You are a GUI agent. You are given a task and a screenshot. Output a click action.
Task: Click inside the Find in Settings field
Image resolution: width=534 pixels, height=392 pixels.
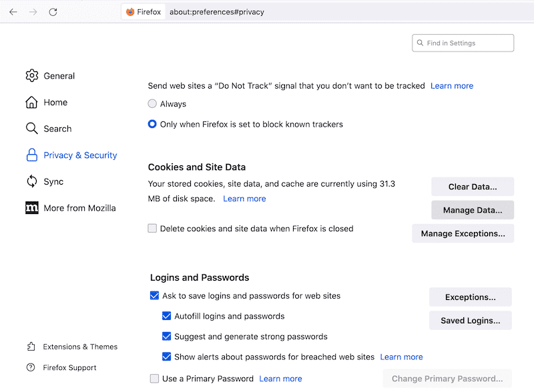coord(461,43)
